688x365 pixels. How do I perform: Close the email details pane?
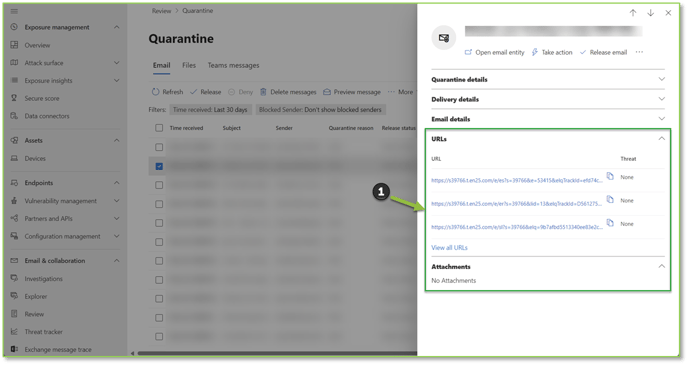click(x=668, y=13)
